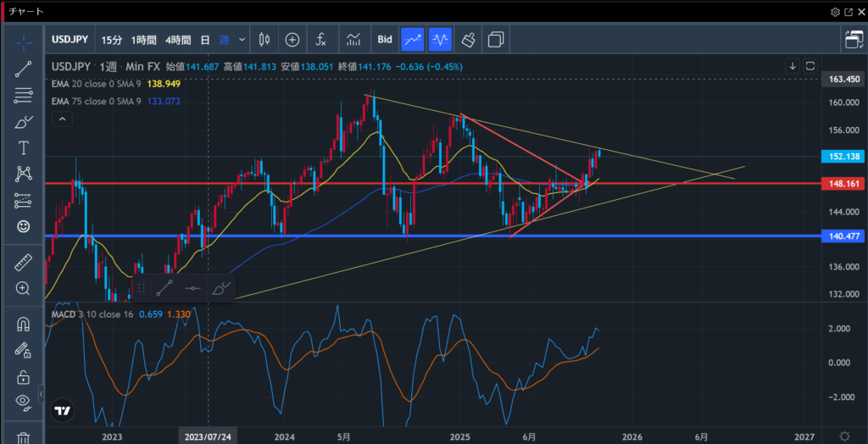Expand the timeframe dropdown arrow
868x444 pixels.
click(242, 39)
